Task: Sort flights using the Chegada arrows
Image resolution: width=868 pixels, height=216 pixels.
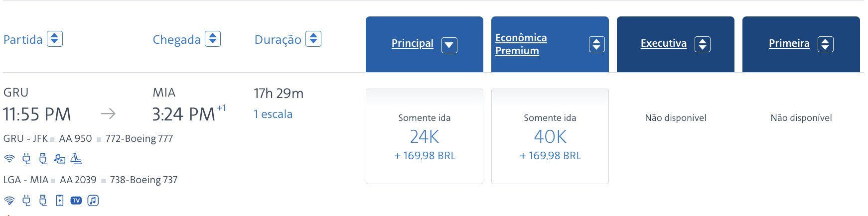Action: pos(213,39)
